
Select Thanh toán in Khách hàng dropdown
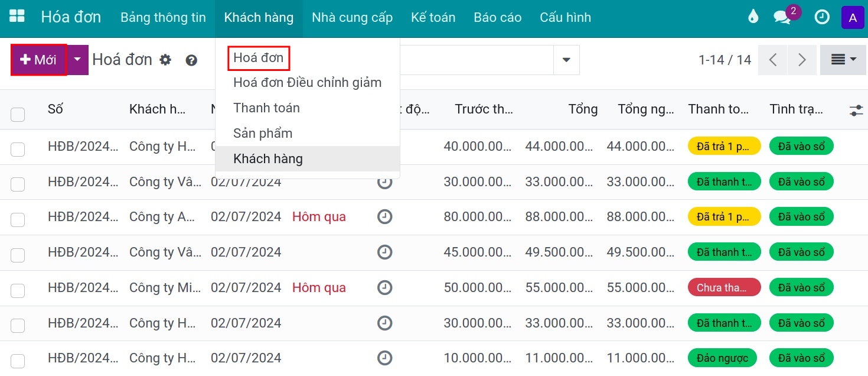coord(308,108)
